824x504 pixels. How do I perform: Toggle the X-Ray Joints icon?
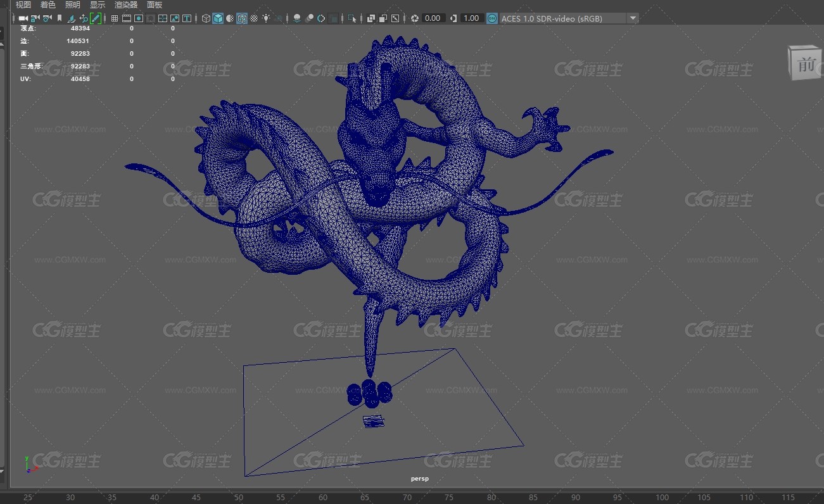pos(395,18)
